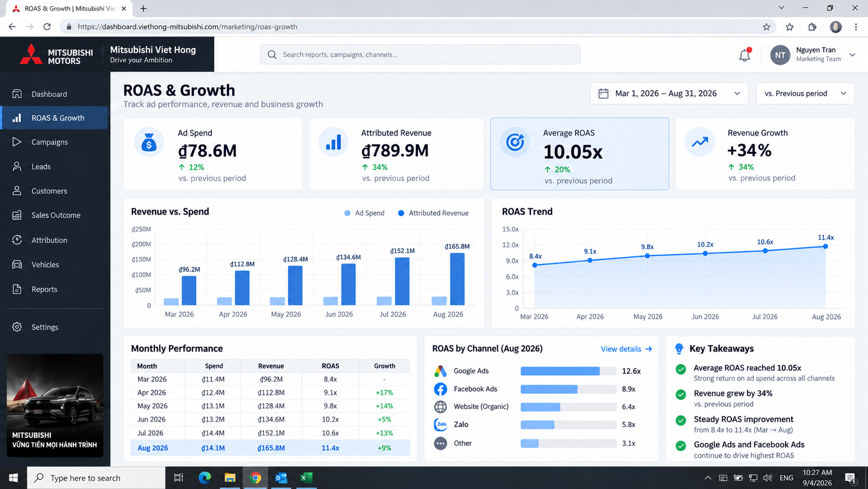Bookmark this page with the star icon
The width and height of the screenshot is (868, 489).
coord(766,27)
